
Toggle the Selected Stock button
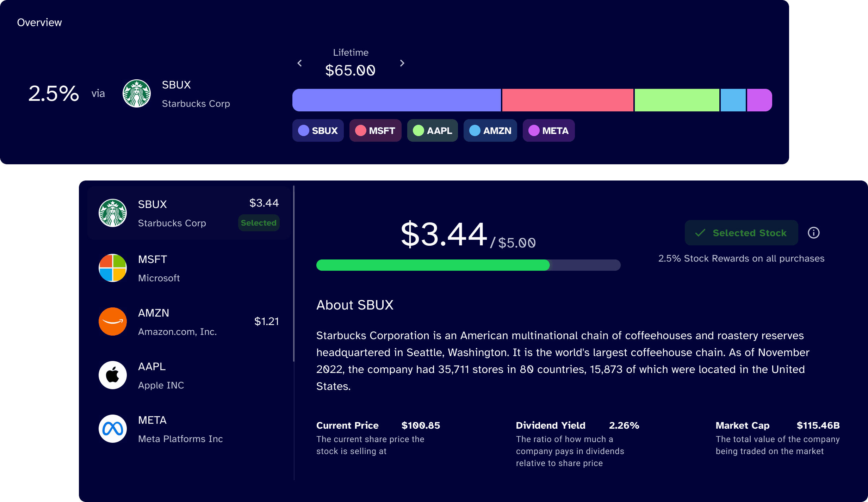tap(741, 233)
